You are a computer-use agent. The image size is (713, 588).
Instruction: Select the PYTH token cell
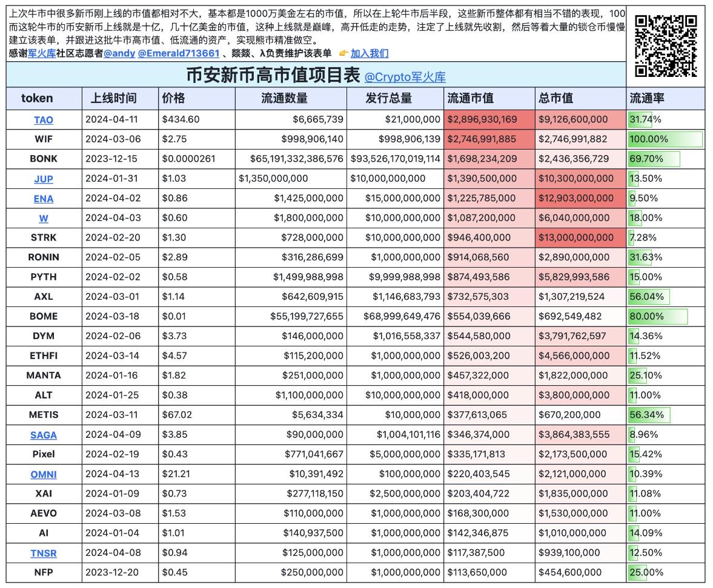click(44, 277)
